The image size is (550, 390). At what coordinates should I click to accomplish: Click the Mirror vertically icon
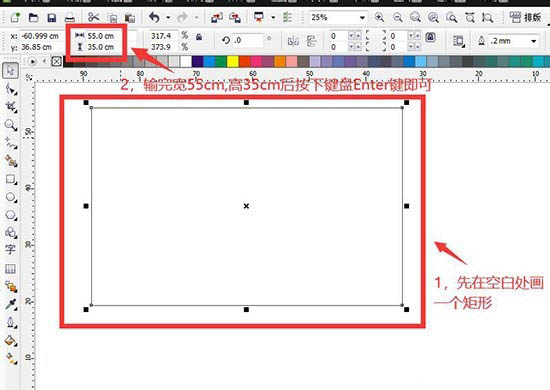[x=311, y=41]
